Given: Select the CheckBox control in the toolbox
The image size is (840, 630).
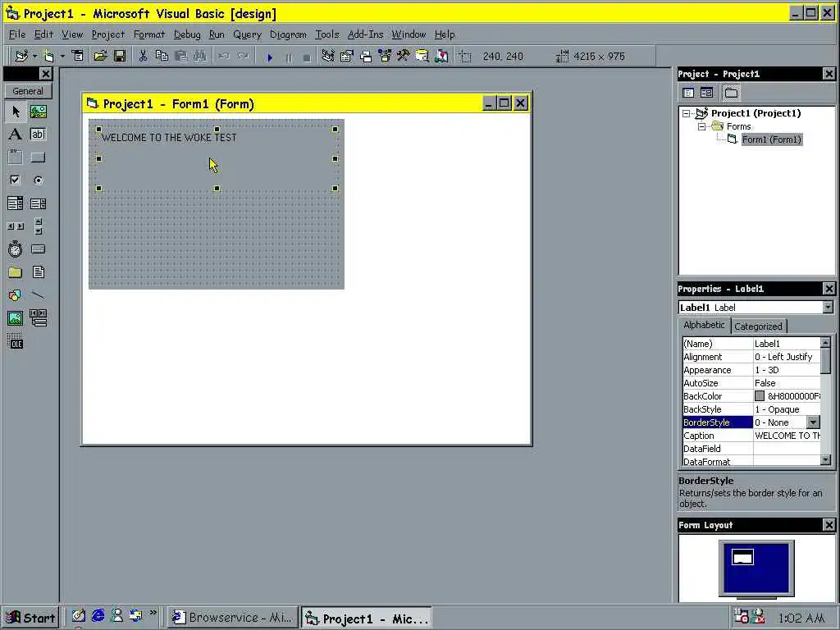Looking at the screenshot, I should 16,180.
